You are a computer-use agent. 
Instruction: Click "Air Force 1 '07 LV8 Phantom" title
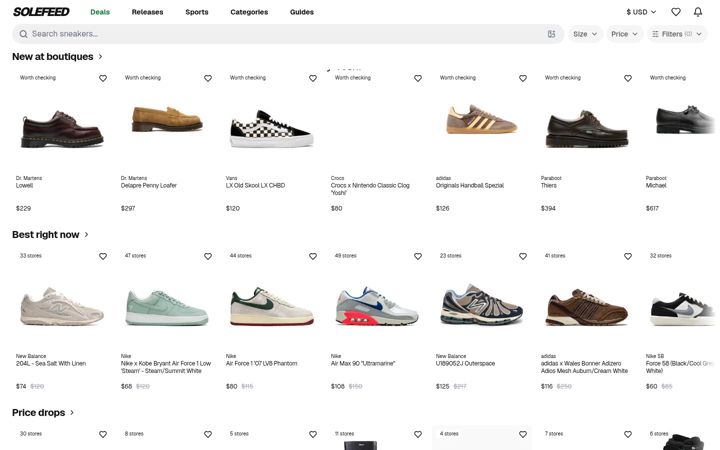click(262, 363)
